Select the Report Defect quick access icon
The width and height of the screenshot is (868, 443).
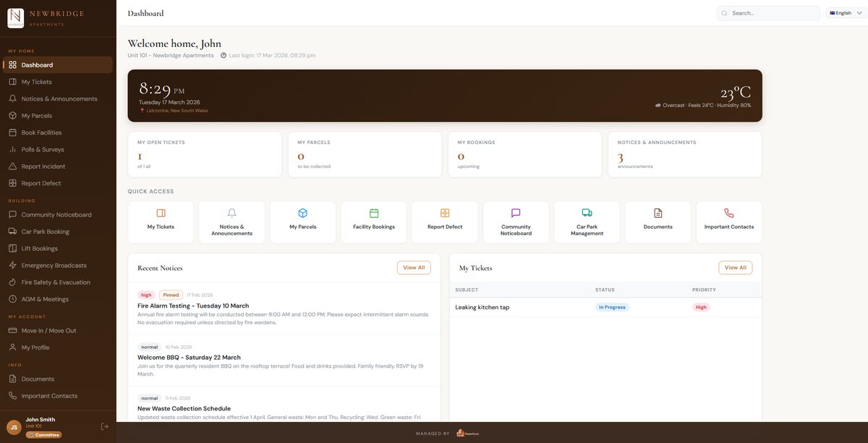pyautogui.click(x=444, y=221)
